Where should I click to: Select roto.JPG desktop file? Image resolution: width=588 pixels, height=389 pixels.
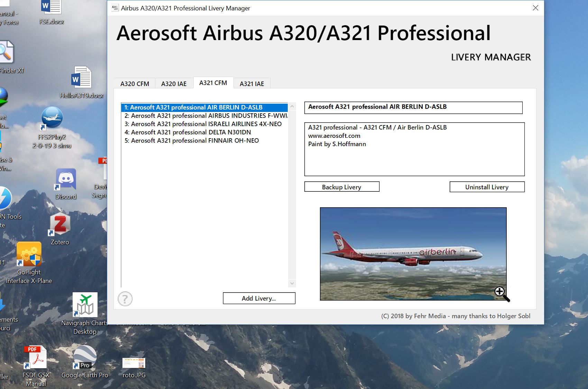134,368
